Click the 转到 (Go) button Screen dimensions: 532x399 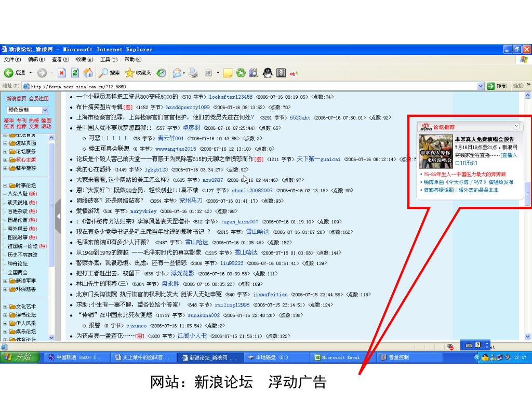[x=497, y=86]
